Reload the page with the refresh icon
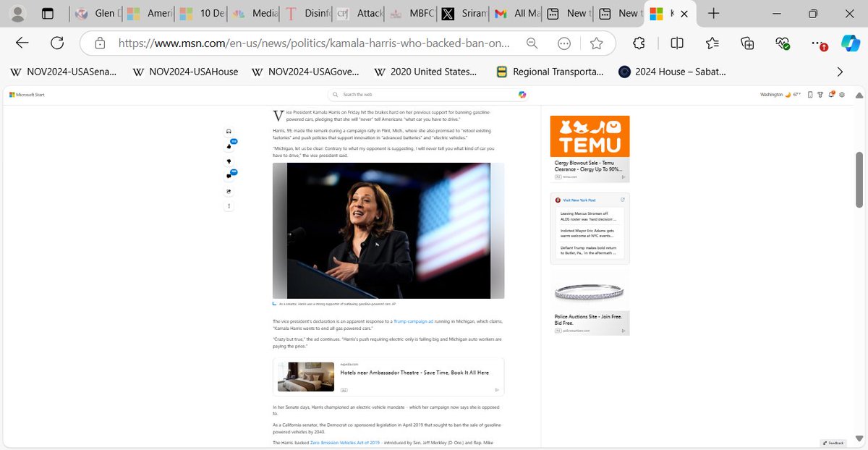Screen dimensions: 868x450 point(57,43)
